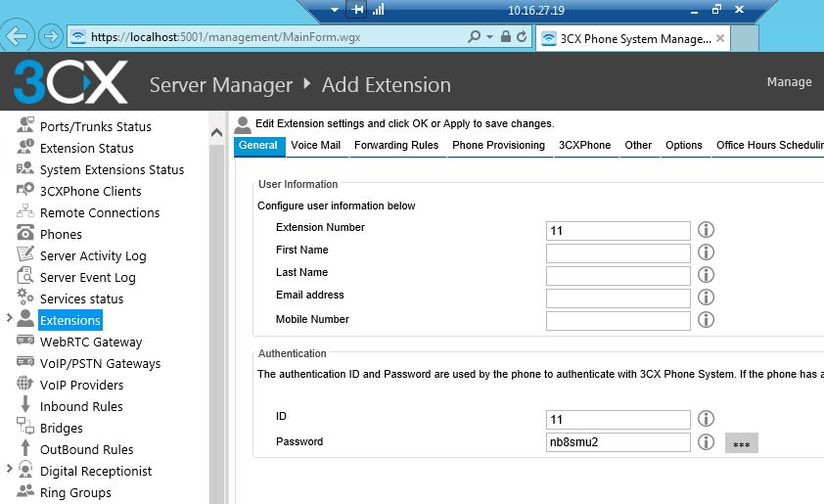
Task: Click WebRTC Gateway device icon
Action: pos(25,341)
